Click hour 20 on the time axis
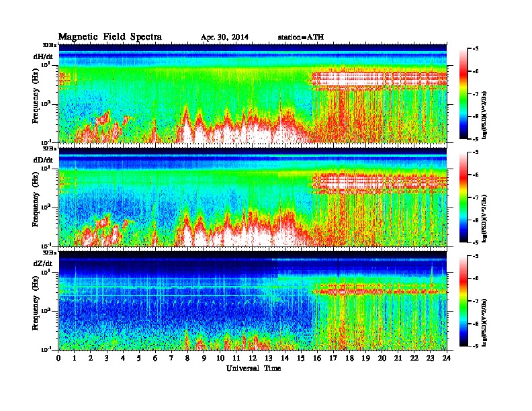This screenshot has height=411, width=532. [382, 358]
